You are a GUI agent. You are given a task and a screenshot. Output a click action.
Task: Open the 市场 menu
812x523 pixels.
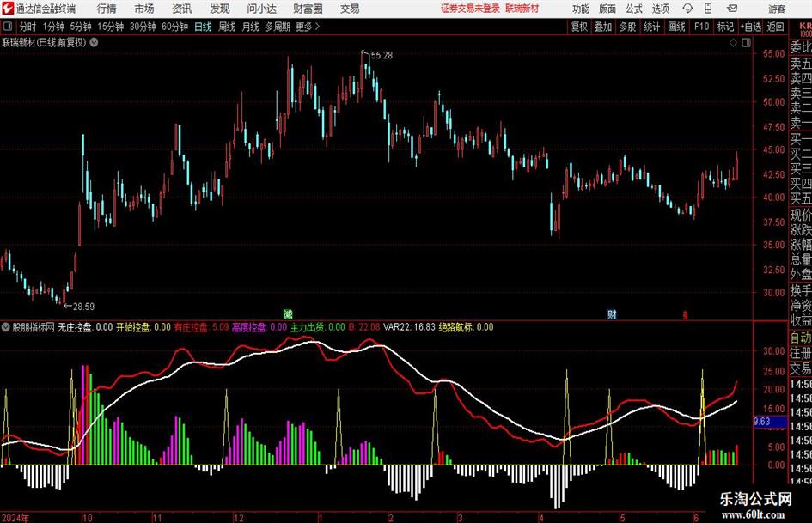tap(144, 9)
